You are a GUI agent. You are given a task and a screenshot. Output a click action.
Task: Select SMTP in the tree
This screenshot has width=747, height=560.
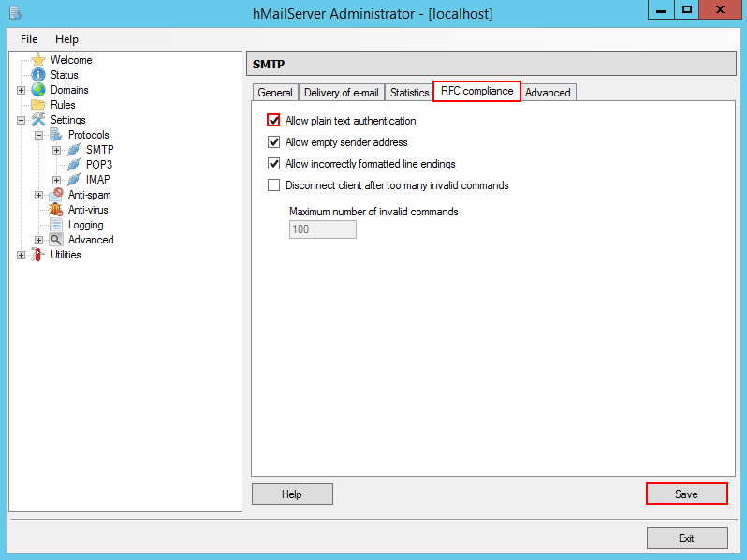(99, 150)
